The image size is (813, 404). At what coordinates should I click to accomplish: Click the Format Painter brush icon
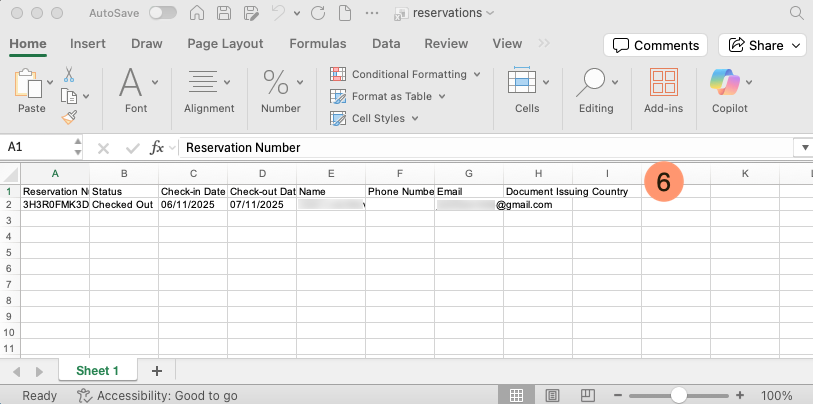69,117
